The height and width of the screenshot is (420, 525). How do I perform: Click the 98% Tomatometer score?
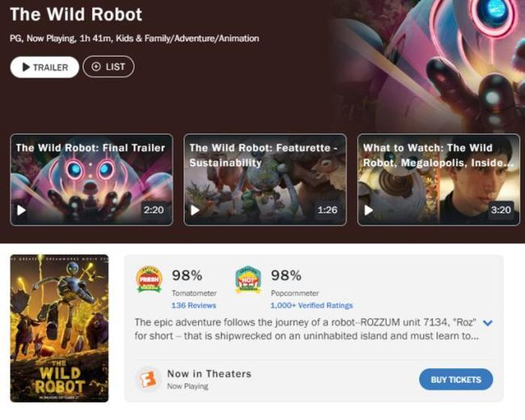point(187,276)
